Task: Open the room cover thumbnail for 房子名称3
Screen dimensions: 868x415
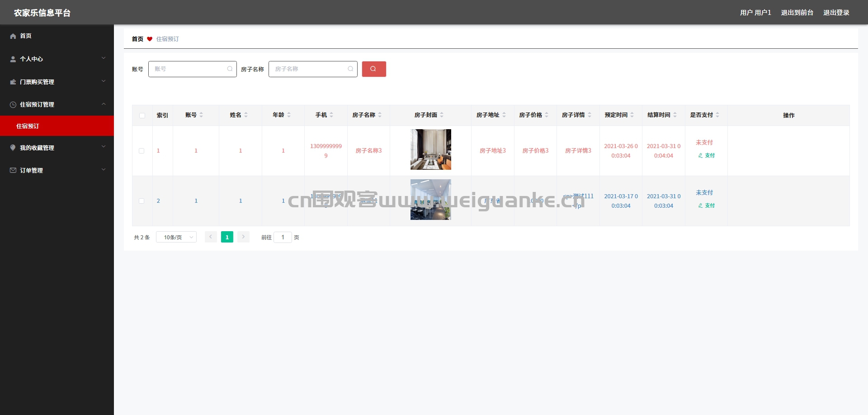Action: tap(431, 149)
